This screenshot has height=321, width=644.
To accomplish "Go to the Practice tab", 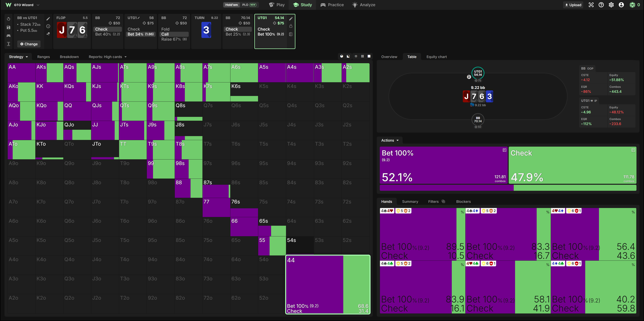I will pyautogui.click(x=332, y=5).
